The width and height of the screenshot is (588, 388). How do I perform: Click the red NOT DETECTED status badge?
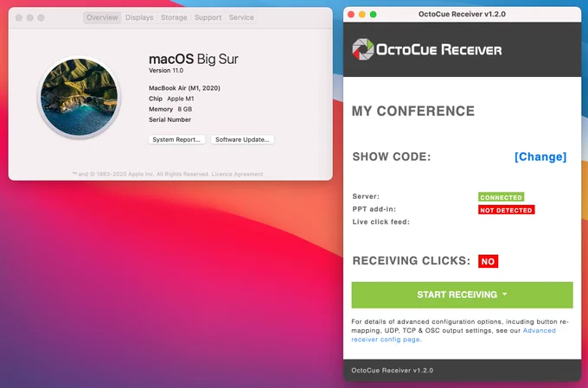click(x=506, y=210)
